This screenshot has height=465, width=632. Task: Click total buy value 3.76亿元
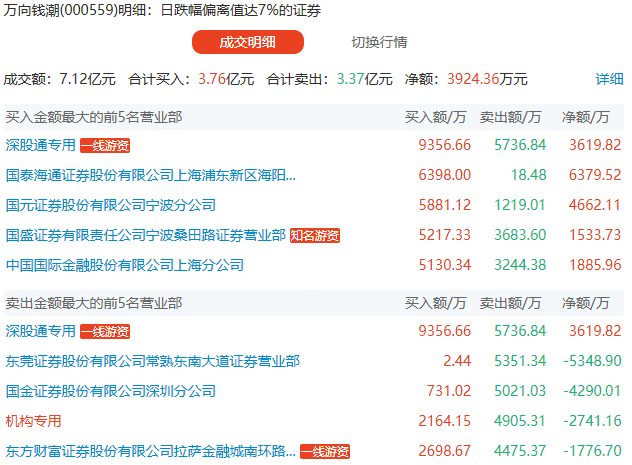coord(226,79)
